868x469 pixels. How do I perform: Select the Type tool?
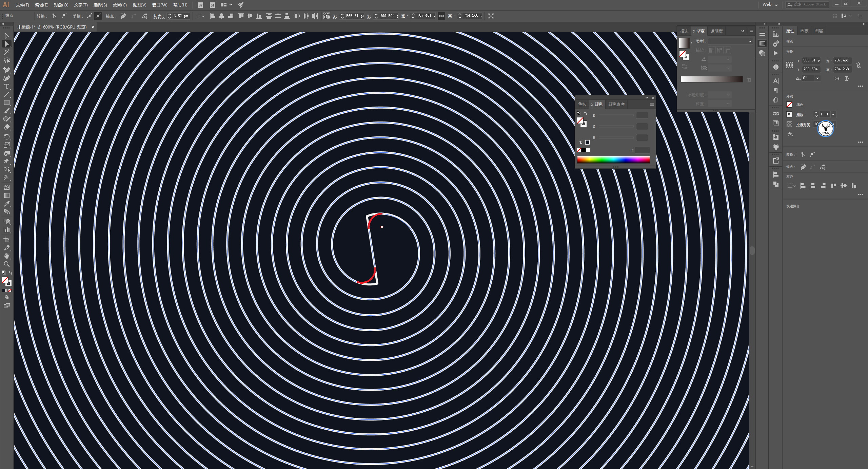coord(6,86)
